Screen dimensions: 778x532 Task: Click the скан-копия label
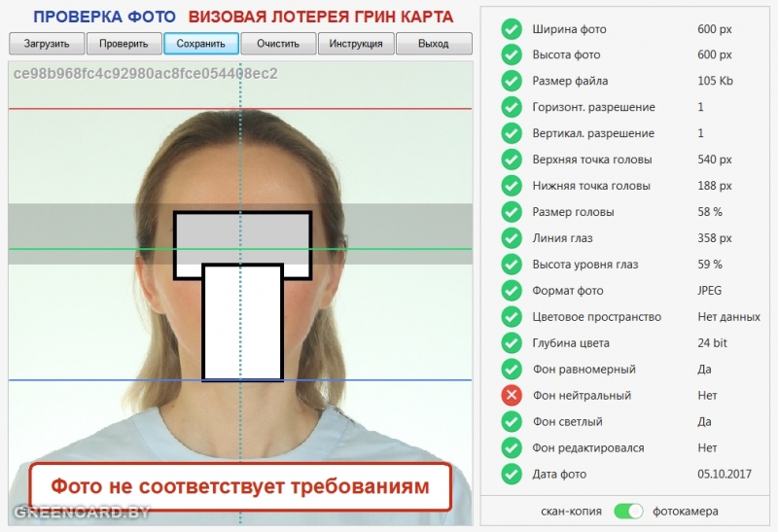572,511
